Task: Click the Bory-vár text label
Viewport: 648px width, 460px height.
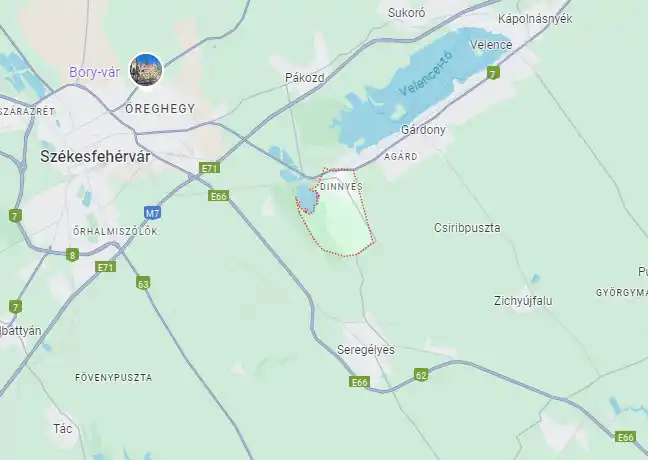Action: [94, 72]
